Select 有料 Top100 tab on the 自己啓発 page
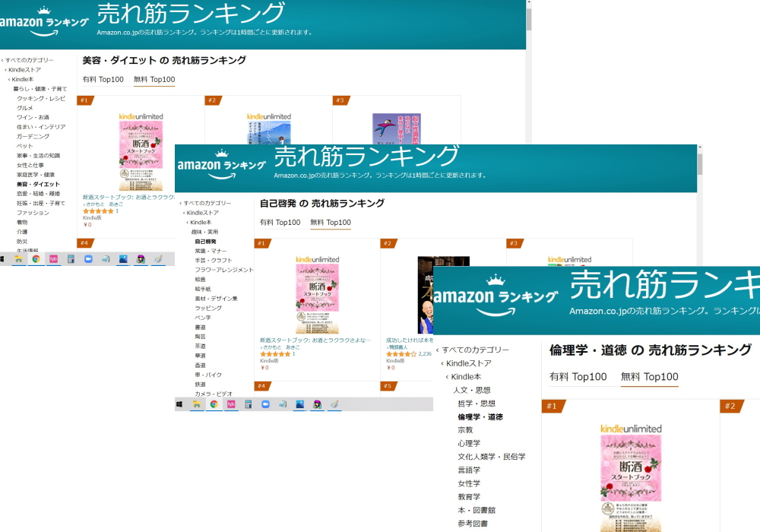The height and width of the screenshot is (532, 760). click(280, 223)
